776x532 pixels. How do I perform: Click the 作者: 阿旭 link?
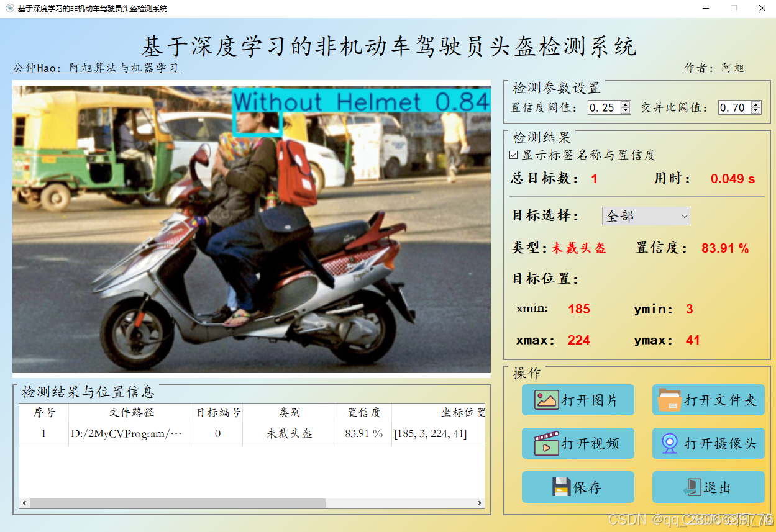[714, 68]
